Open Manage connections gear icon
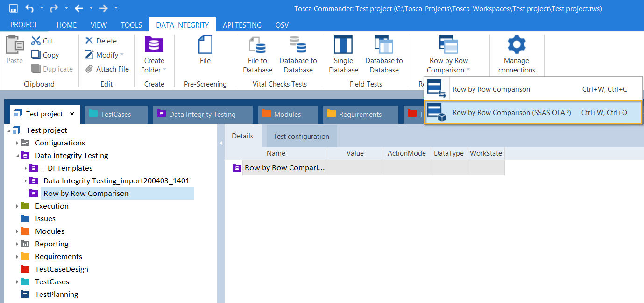Screen dimensions: 644x303 pos(517,45)
